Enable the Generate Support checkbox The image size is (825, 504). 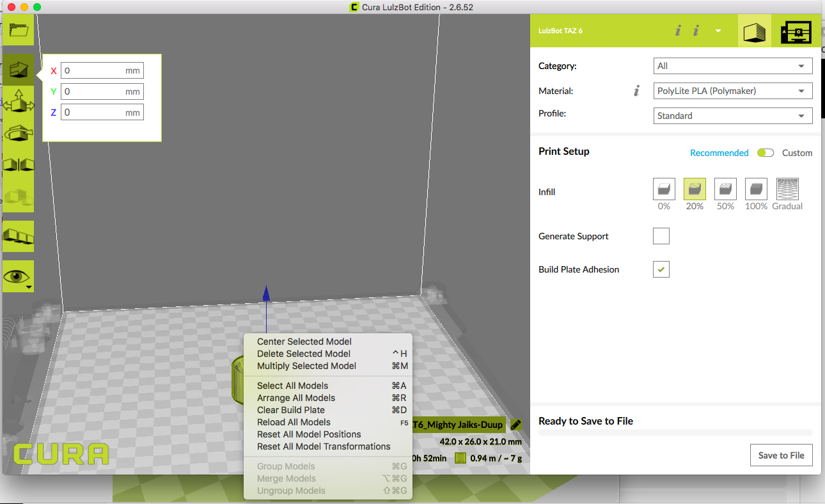coord(661,236)
